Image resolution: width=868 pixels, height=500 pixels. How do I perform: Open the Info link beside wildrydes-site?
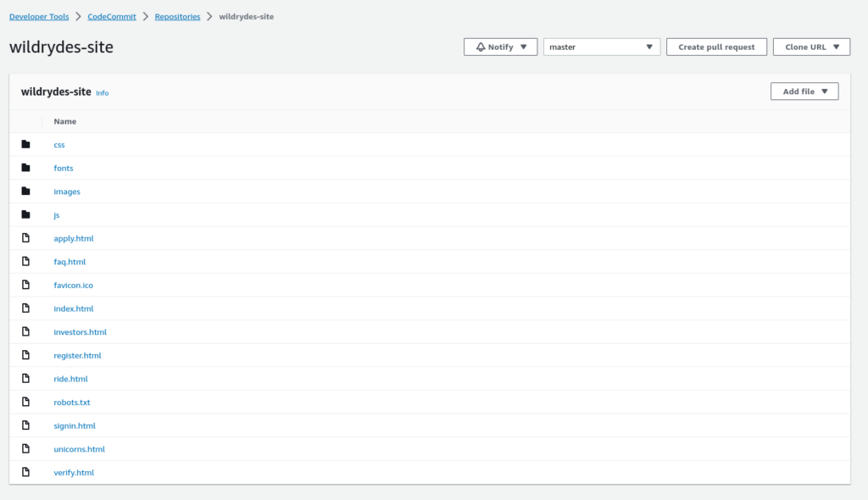coord(103,93)
